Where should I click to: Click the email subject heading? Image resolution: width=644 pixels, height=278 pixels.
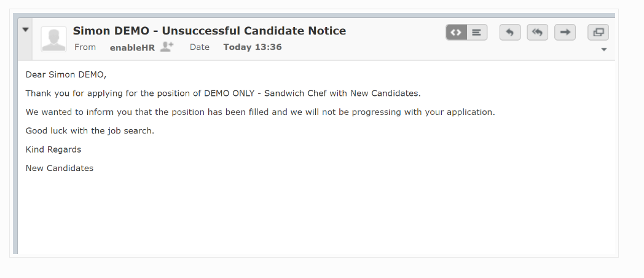click(x=209, y=31)
